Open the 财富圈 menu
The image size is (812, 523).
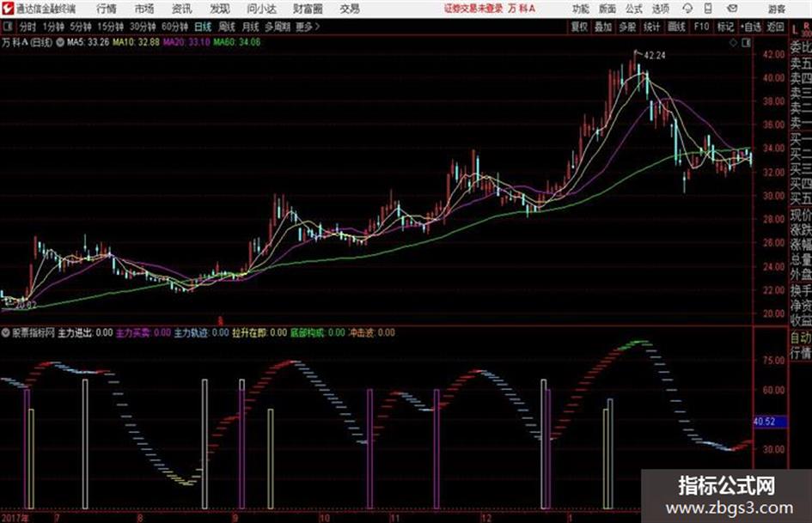308,9
